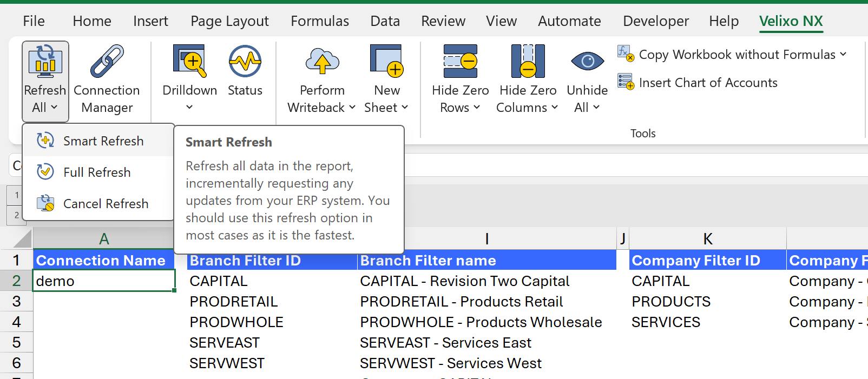The image size is (868, 379).
Task: Expand the New Sheet dropdown arrow
Action: click(405, 107)
